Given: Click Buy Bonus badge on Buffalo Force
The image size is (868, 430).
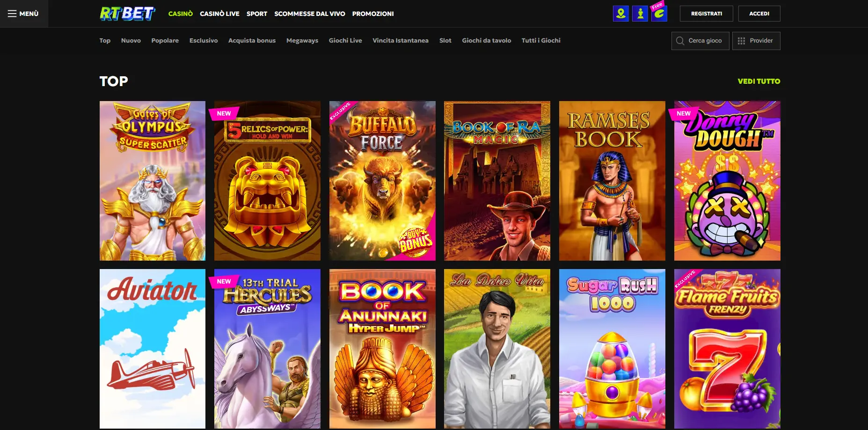Looking at the screenshot, I should 415,242.
